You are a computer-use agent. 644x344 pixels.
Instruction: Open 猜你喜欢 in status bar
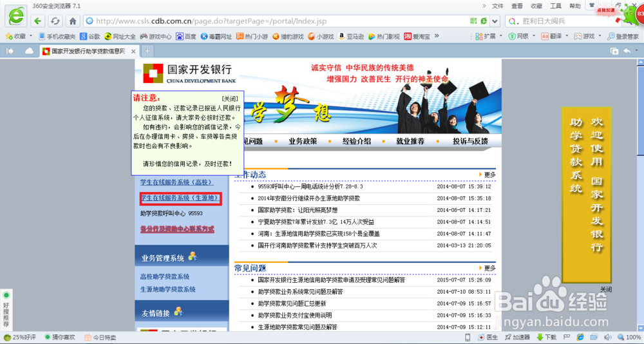(59, 338)
